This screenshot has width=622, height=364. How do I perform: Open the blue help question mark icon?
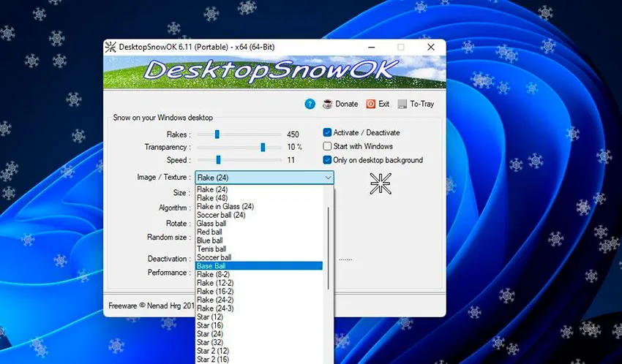(310, 104)
